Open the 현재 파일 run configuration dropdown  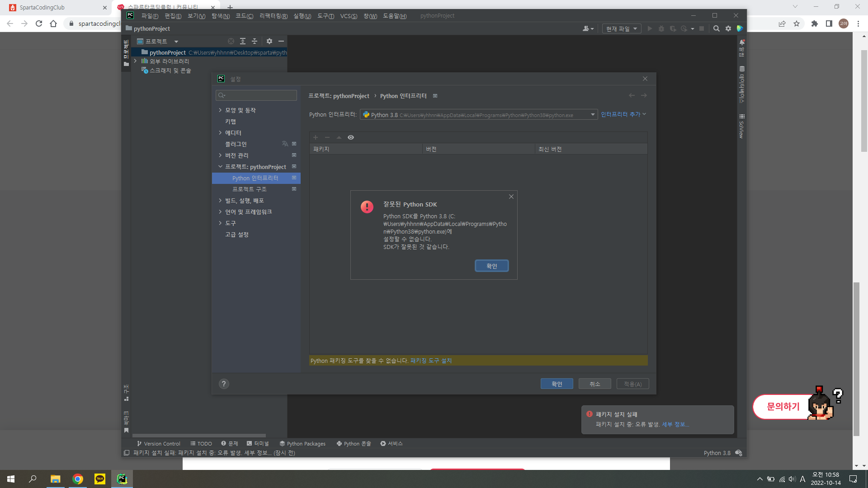(622, 28)
